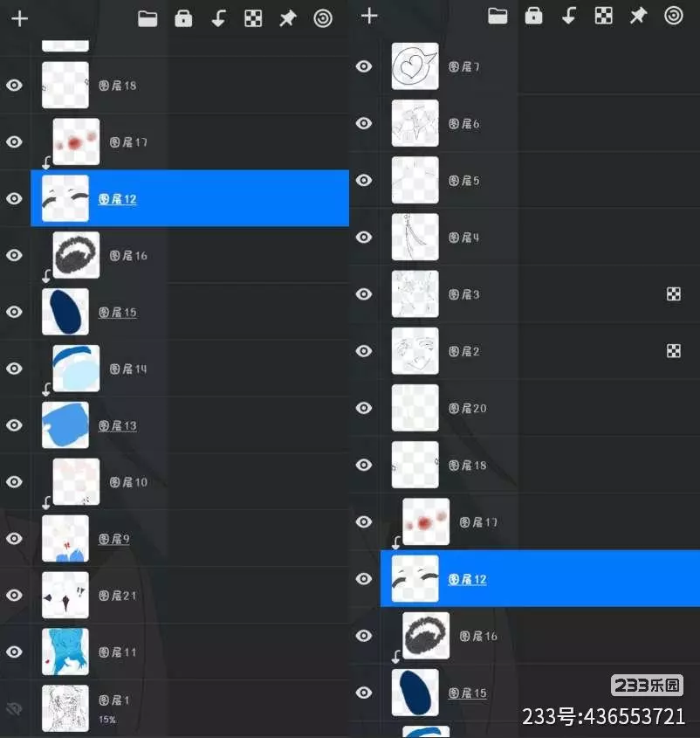Screen dimensions: 700x738
Task: Toggle alpha lock checkerboard in right toolbar
Action: click(x=604, y=16)
